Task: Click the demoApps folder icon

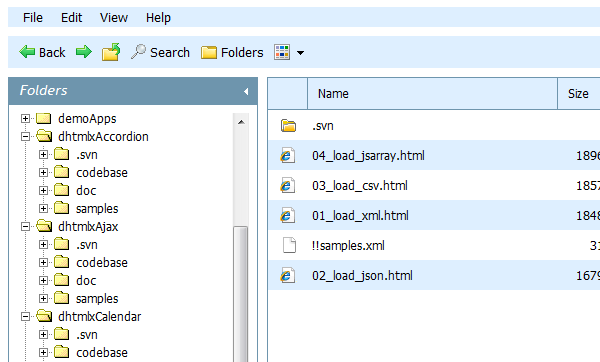Action: [44, 119]
